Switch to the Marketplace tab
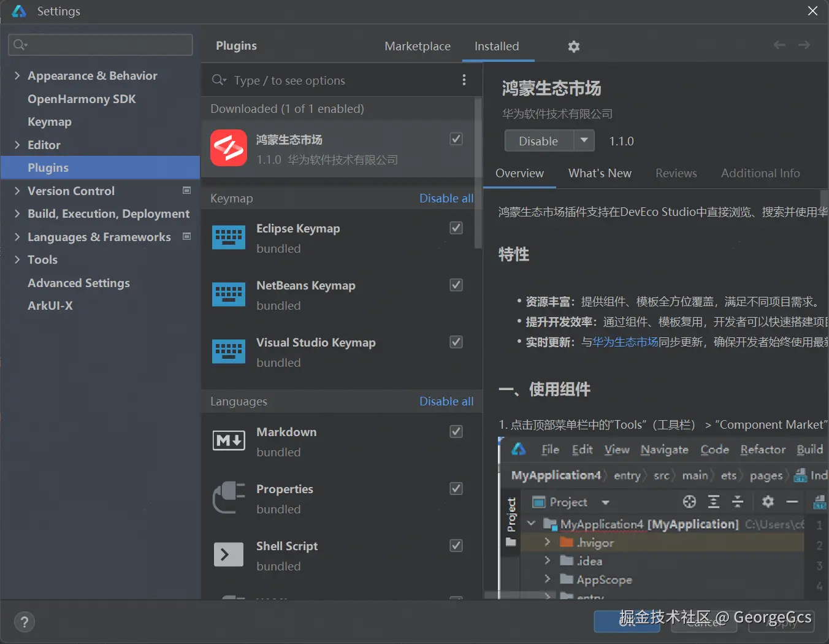The width and height of the screenshot is (829, 644). coord(418,46)
